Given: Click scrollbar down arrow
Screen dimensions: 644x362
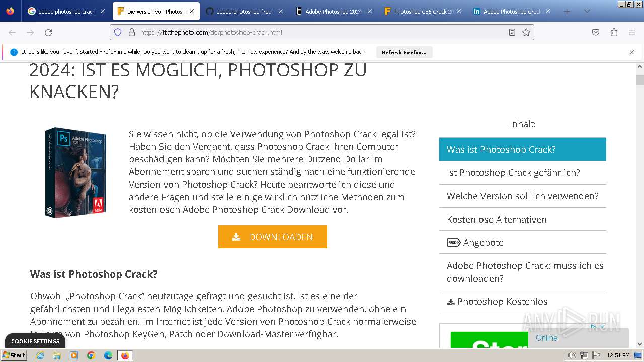Looking at the screenshot, I should pos(640,344).
